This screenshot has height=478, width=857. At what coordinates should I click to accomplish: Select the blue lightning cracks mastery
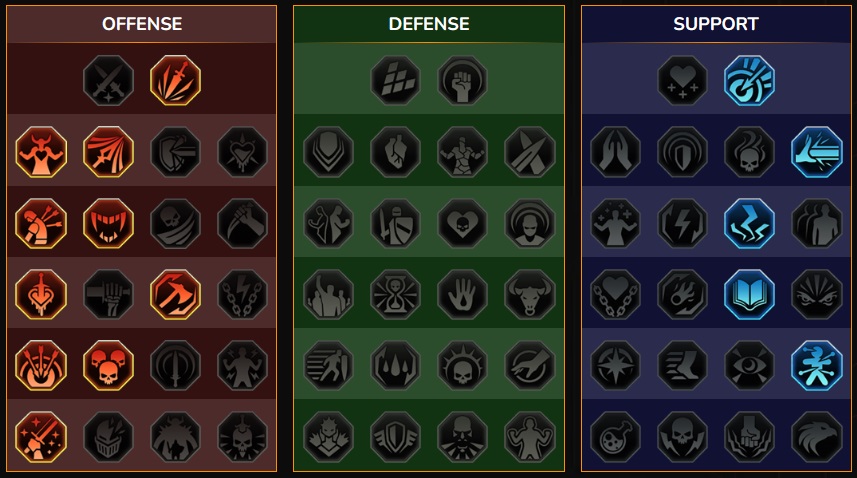[749, 223]
